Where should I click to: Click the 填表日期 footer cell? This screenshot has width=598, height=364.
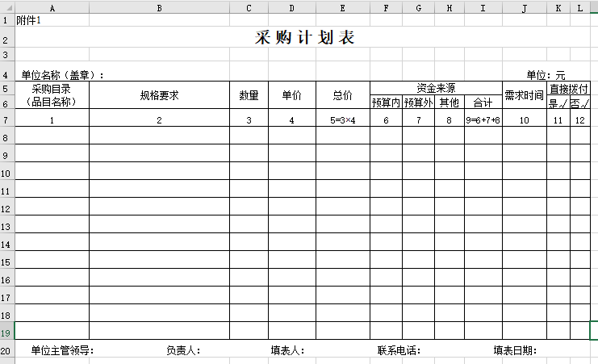pos(515,350)
